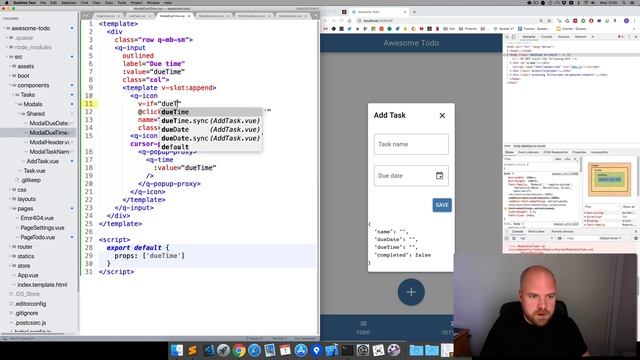Image resolution: width=640 pixels, height=360 pixels.
Task: Click the Awesome Todo header title
Action: (x=411, y=43)
